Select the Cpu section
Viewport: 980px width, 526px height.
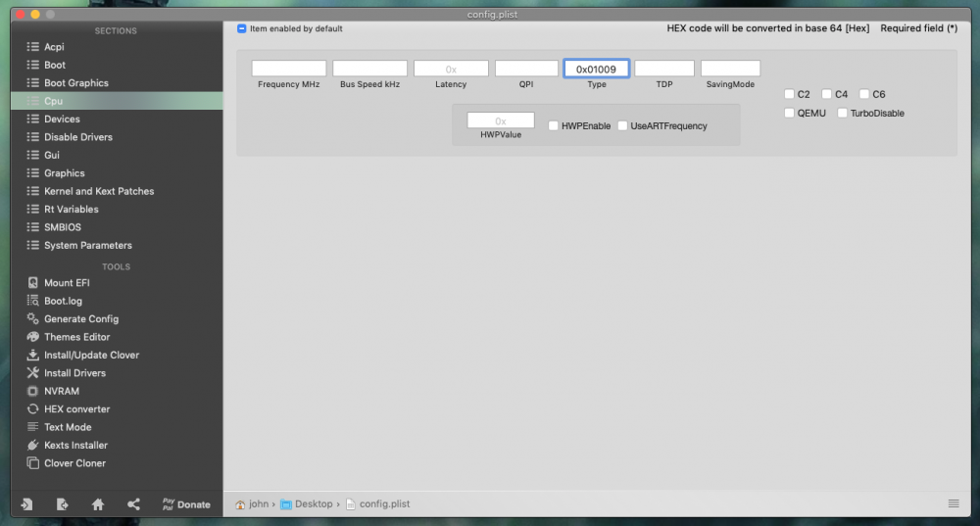pyautogui.click(x=117, y=101)
